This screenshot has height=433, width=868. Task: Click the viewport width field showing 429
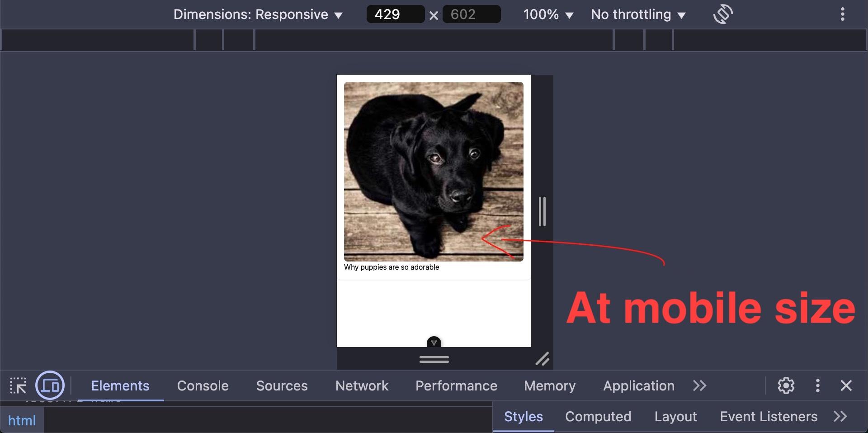pyautogui.click(x=395, y=14)
